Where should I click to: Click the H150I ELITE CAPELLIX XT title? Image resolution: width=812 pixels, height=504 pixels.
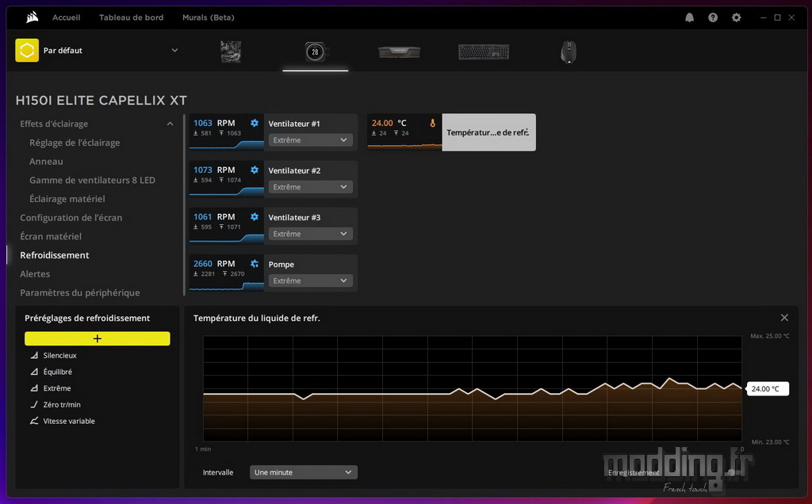101,101
